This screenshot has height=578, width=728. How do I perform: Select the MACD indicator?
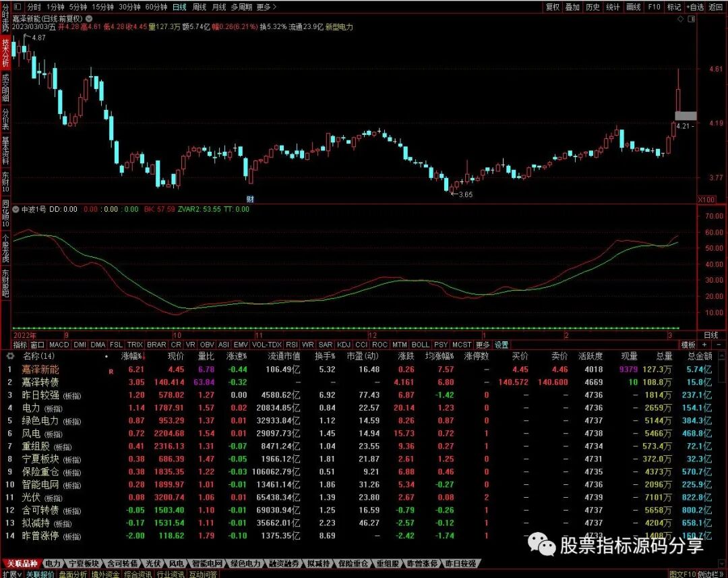pos(59,345)
